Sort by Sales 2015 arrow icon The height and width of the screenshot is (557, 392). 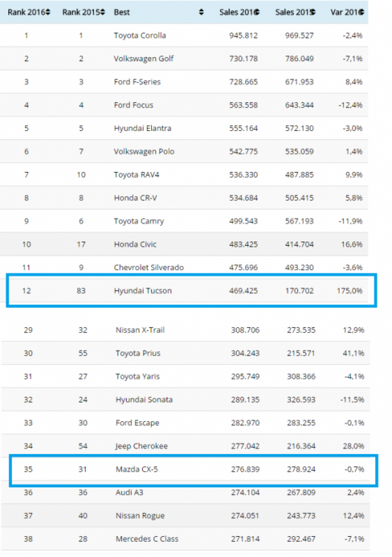313,12
